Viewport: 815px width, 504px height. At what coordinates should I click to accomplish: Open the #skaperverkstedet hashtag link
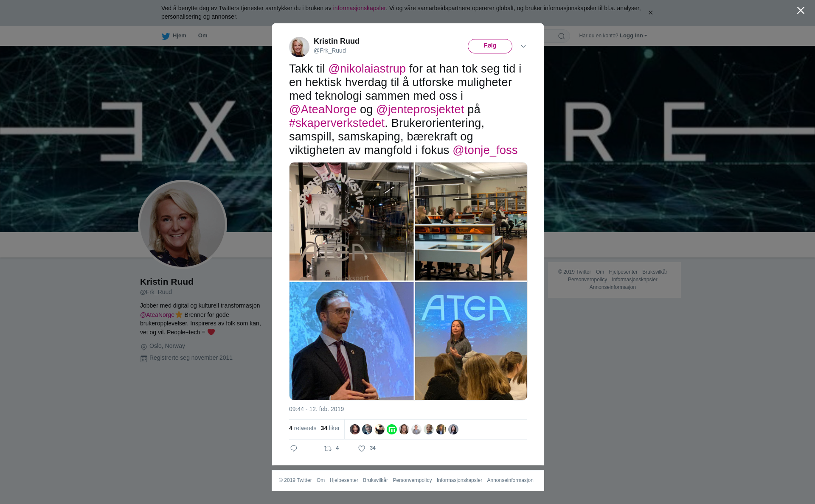pyautogui.click(x=337, y=123)
